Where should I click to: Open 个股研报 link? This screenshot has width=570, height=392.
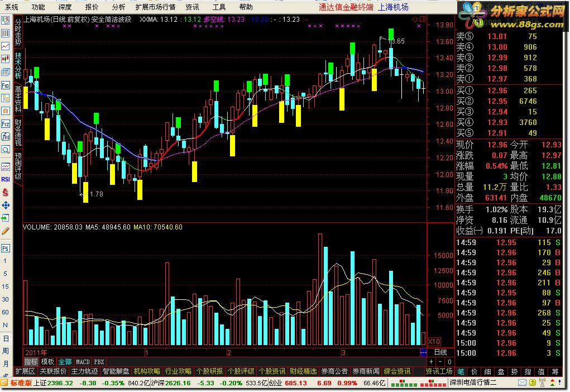click(209, 371)
